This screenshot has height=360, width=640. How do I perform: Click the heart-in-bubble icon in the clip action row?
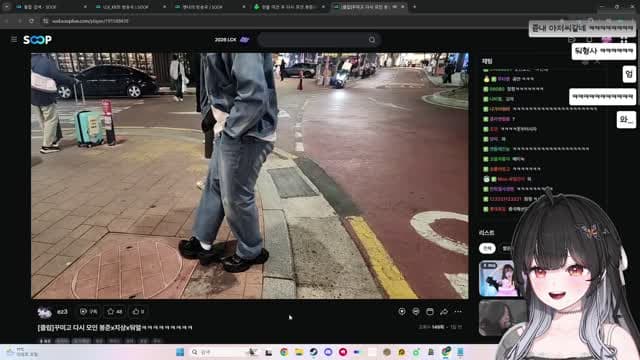tap(402, 311)
